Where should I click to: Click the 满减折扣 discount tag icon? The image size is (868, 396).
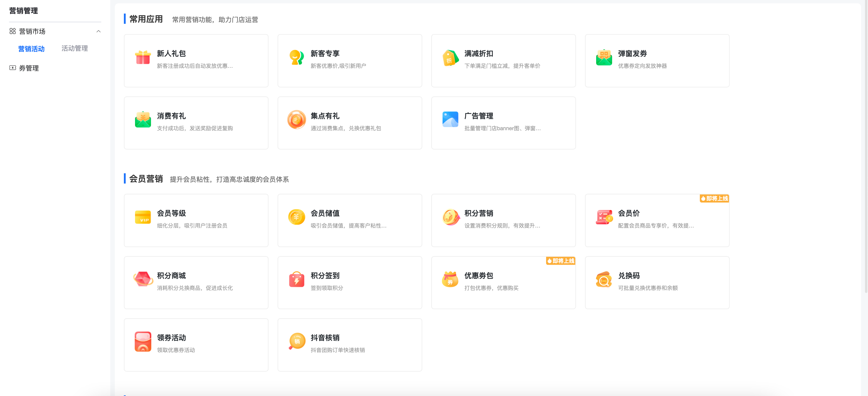pos(450,57)
